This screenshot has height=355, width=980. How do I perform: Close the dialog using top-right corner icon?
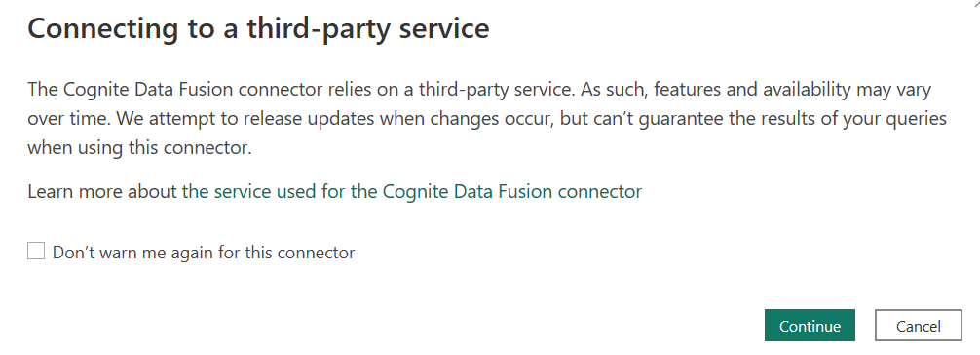976,3
